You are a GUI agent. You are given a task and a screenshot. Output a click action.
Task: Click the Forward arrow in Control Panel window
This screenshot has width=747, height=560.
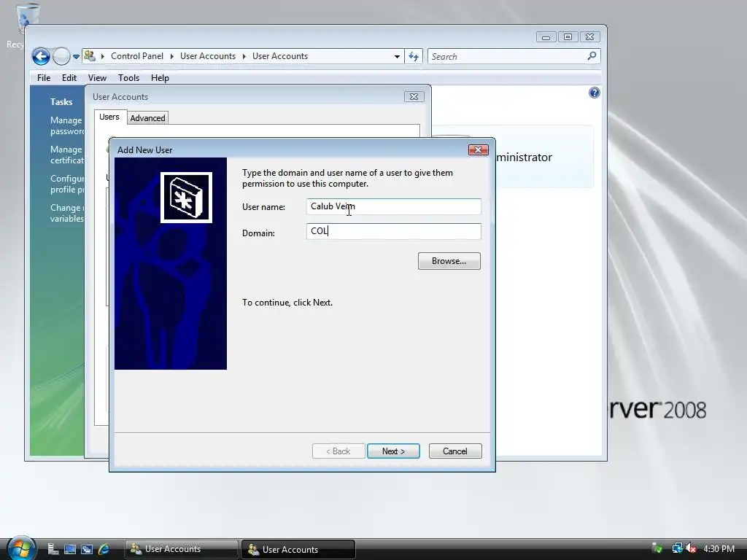61,57
